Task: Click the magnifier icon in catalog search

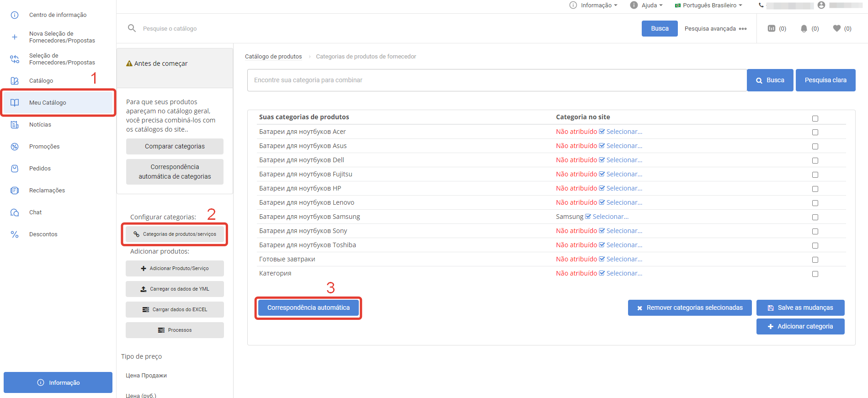Action: point(132,28)
